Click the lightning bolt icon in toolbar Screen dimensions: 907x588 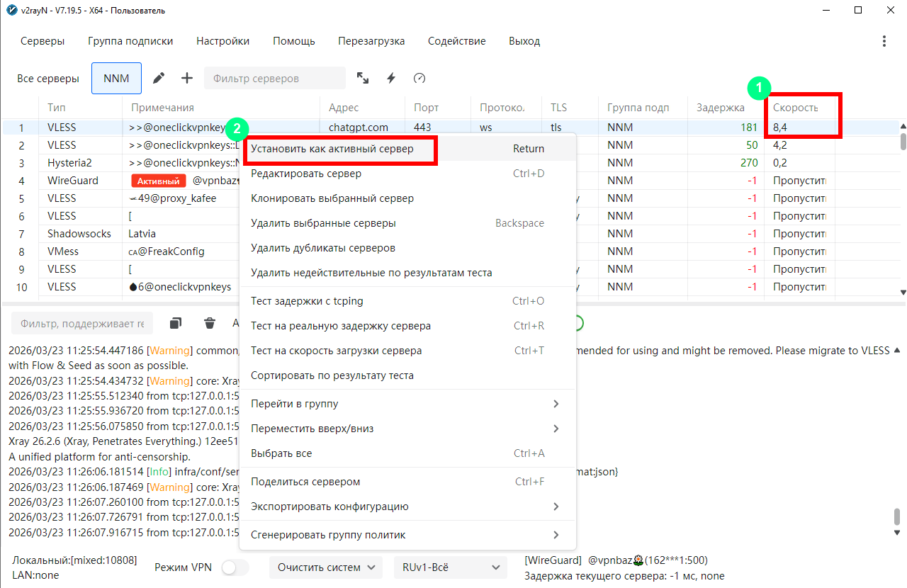(390, 78)
